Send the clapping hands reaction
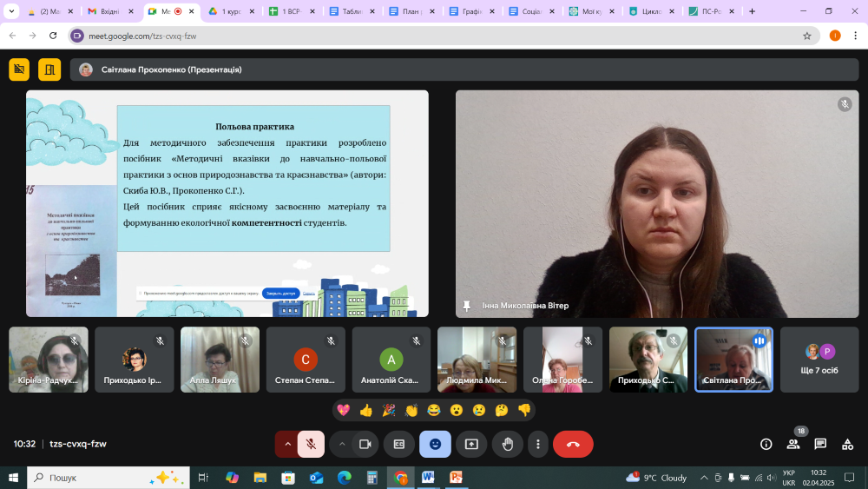The width and height of the screenshot is (868, 489). (411, 410)
